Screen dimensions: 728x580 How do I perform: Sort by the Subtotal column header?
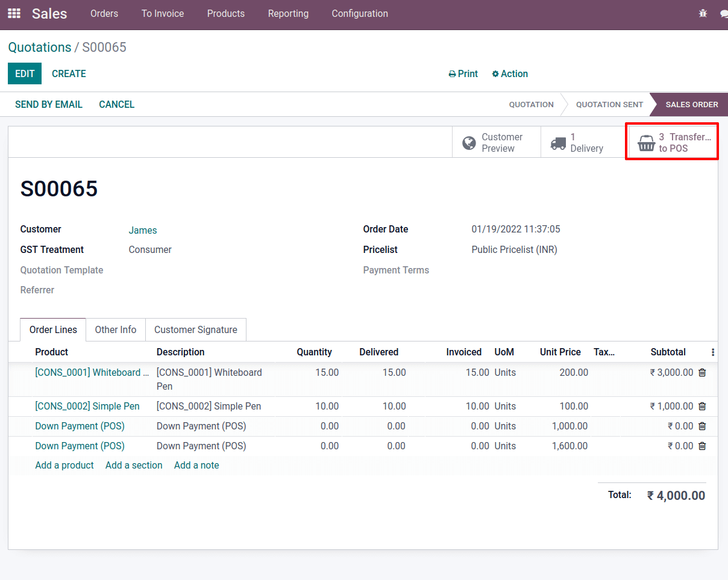(668, 352)
